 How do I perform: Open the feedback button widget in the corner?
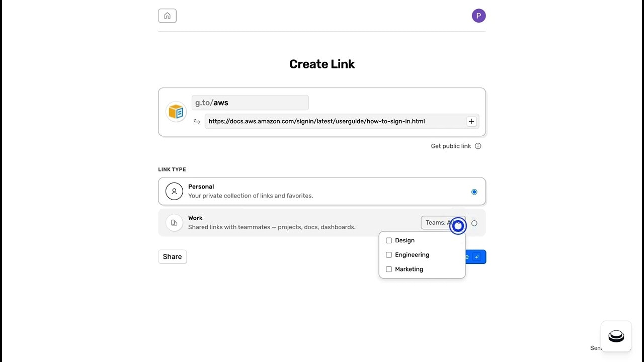[616, 336]
